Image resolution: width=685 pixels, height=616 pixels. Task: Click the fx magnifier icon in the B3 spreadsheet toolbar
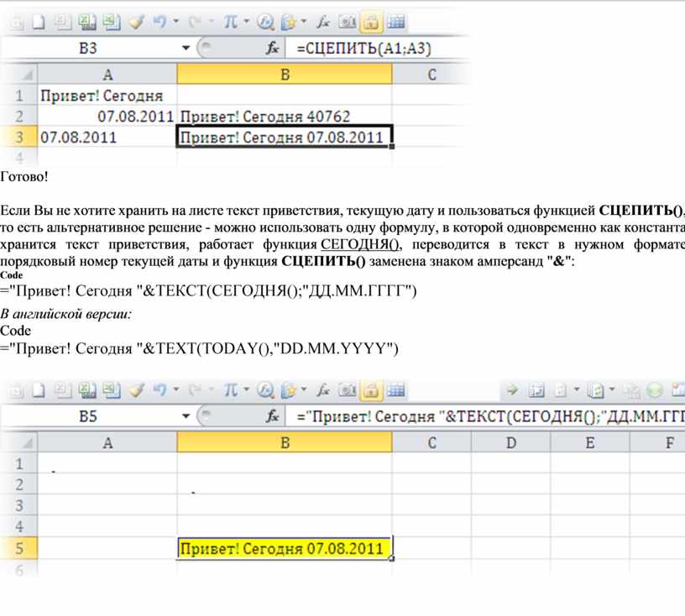(265, 22)
